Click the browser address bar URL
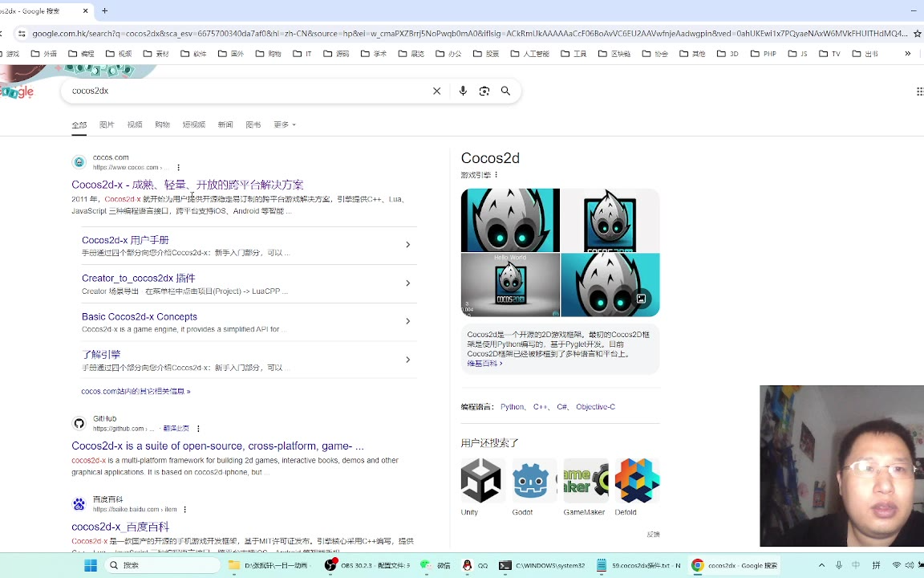This screenshot has width=924, height=578. (x=469, y=34)
